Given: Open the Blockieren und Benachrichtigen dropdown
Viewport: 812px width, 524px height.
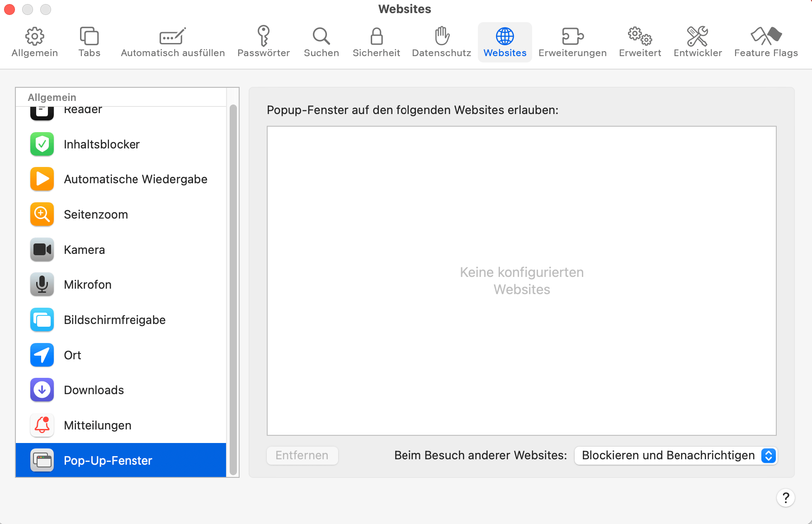Looking at the screenshot, I should click(x=675, y=455).
